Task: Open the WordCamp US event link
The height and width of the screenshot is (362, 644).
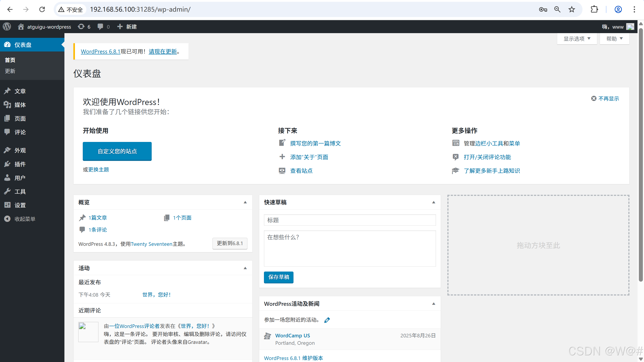Action: click(293, 336)
